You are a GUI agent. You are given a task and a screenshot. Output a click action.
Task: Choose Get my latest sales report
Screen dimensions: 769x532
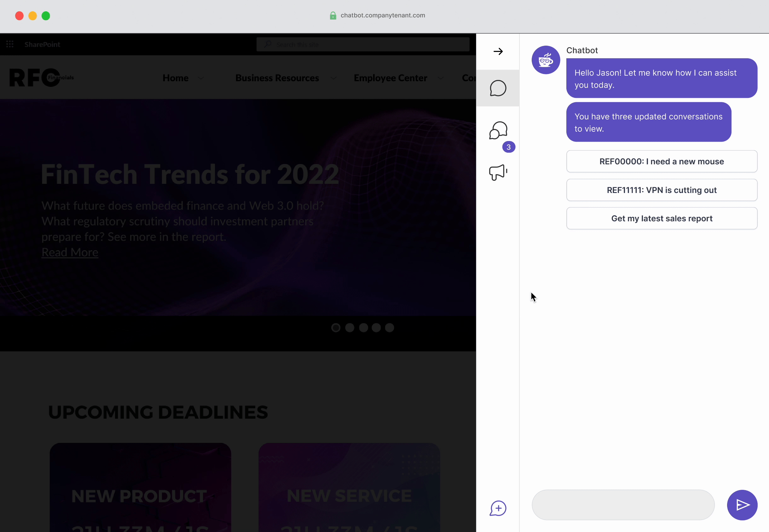662,218
